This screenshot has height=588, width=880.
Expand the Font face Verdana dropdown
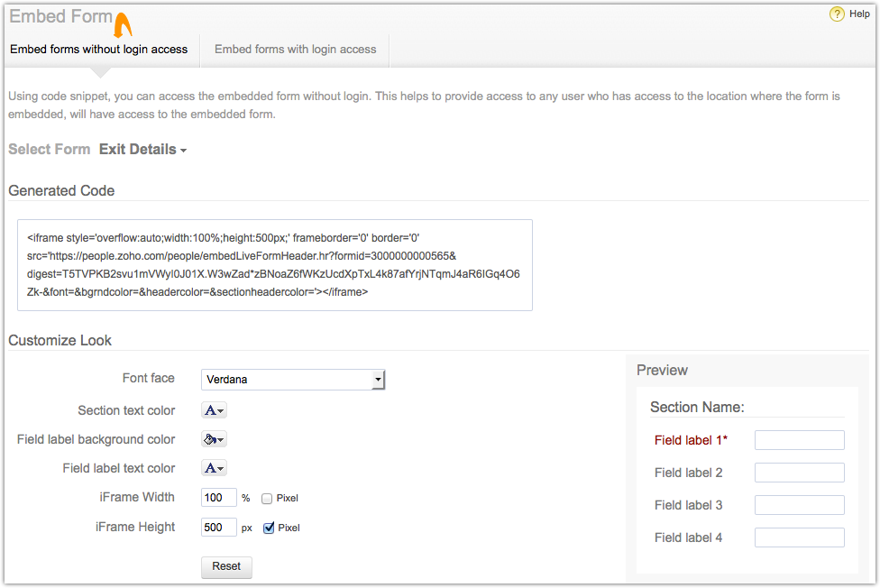[293, 380]
